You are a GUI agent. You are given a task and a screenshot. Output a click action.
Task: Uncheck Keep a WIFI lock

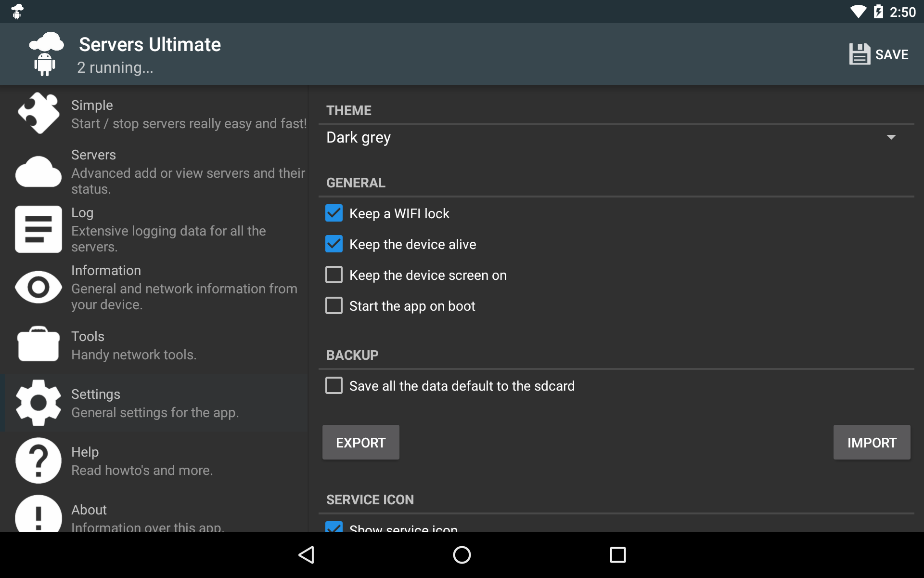pyautogui.click(x=334, y=213)
